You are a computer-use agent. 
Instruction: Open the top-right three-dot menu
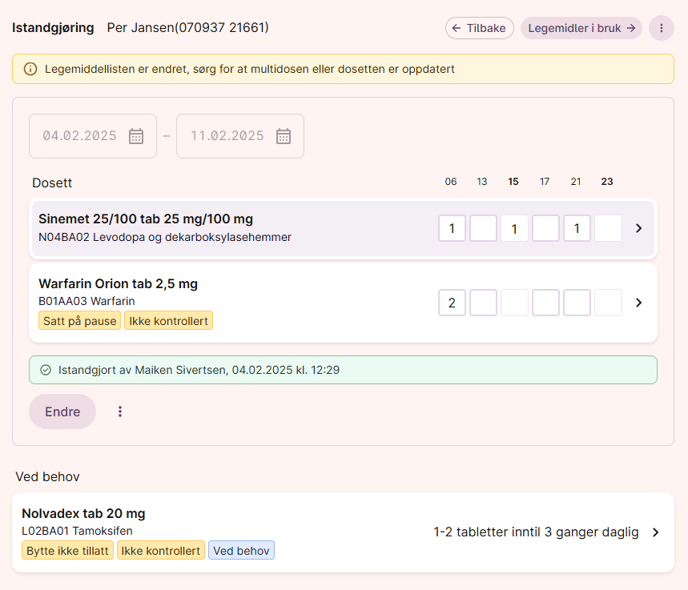point(661,28)
